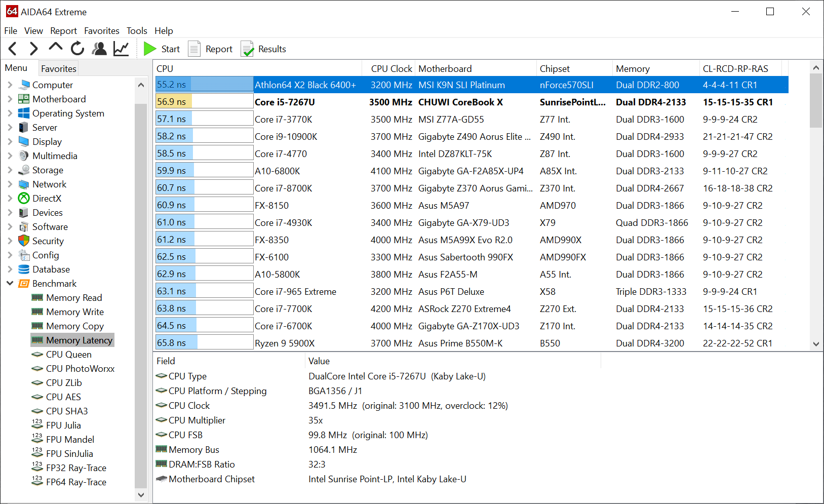Select the Storage drive icon
Screen dimensions: 824x504
tap(24, 170)
